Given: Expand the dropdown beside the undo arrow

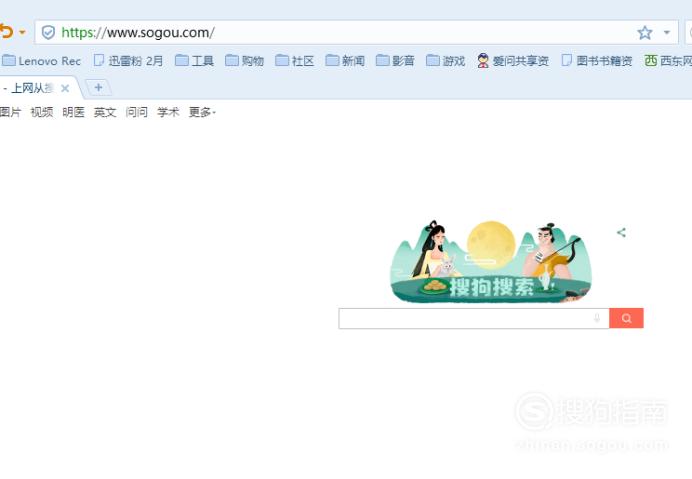Looking at the screenshot, I should click(22, 32).
